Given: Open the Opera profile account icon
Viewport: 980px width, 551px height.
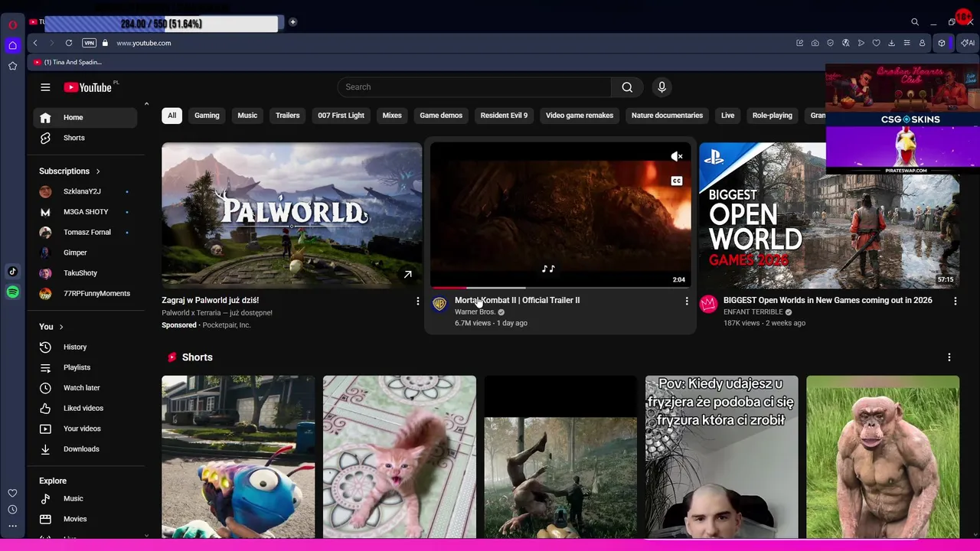Looking at the screenshot, I should coord(922,43).
